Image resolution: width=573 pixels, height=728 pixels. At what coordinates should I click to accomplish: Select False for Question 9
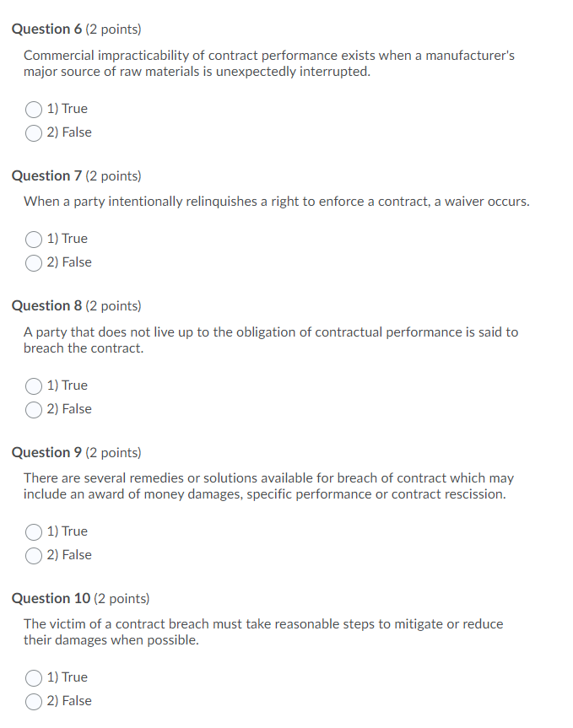(x=34, y=555)
